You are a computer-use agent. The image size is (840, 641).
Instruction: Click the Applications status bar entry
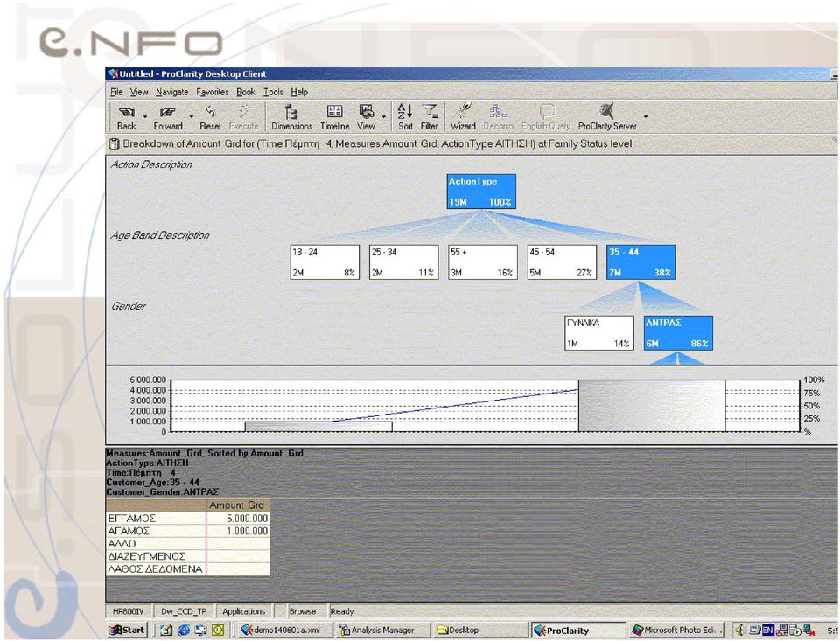pos(244,611)
